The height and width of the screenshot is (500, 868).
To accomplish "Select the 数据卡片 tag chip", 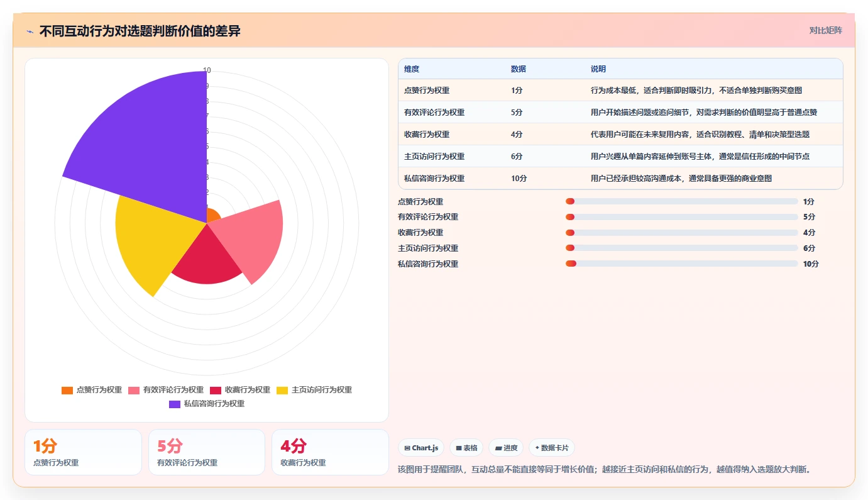I will coord(551,448).
